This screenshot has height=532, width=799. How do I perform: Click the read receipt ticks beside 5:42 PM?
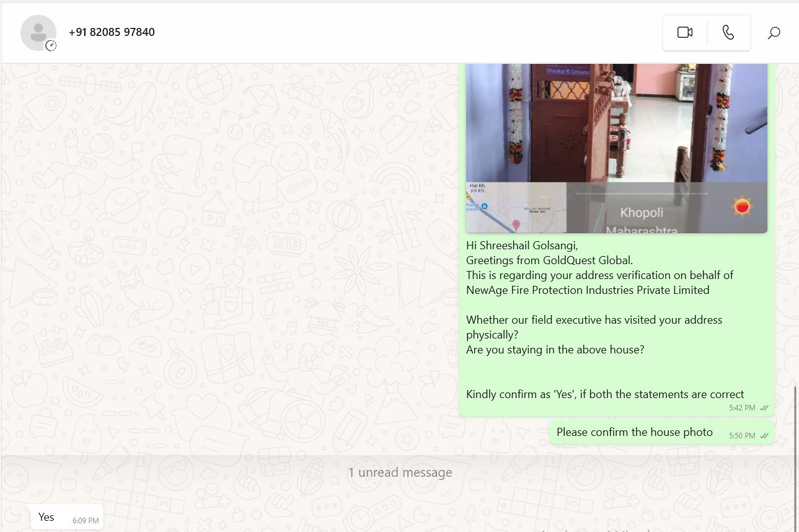coord(764,408)
